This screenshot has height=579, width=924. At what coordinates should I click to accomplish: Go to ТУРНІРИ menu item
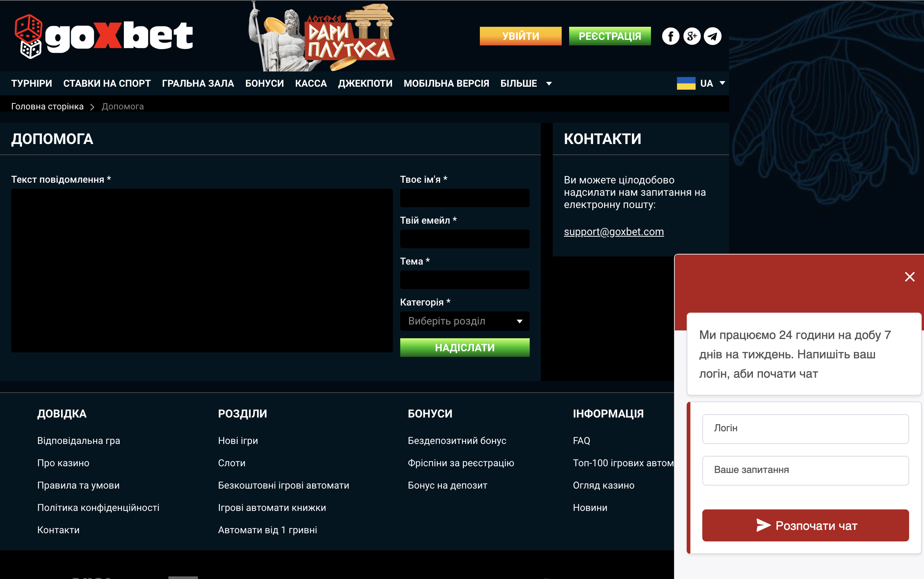31,83
